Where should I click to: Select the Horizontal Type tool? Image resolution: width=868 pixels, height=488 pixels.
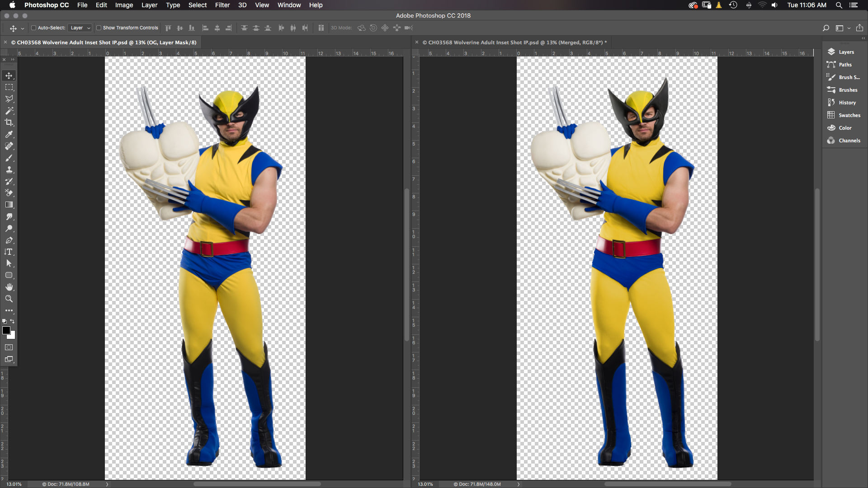[x=9, y=252]
